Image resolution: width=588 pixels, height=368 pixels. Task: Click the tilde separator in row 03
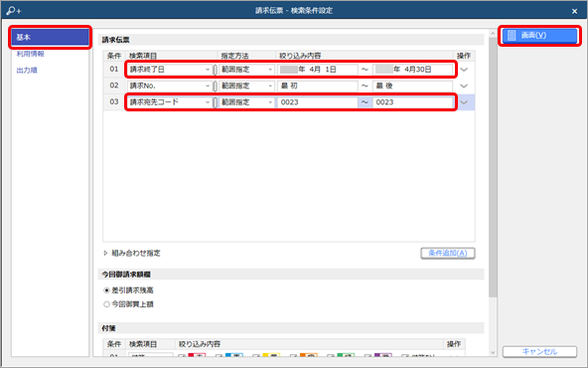tap(365, 102)
